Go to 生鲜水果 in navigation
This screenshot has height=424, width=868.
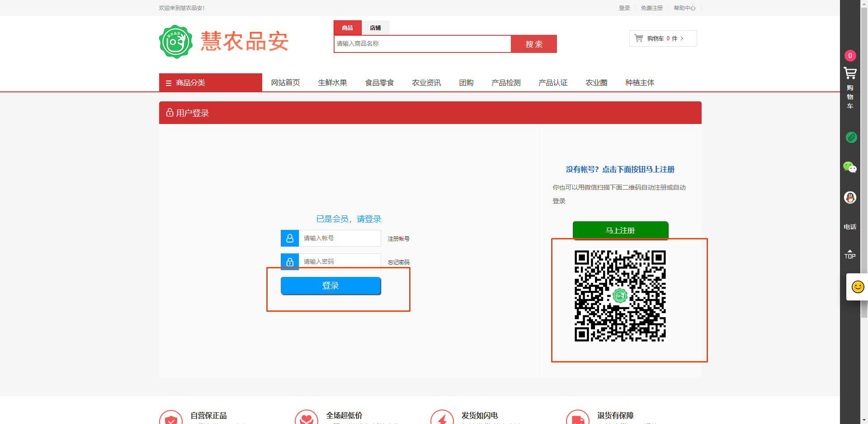pyautogui.click(x=332, y=83)
